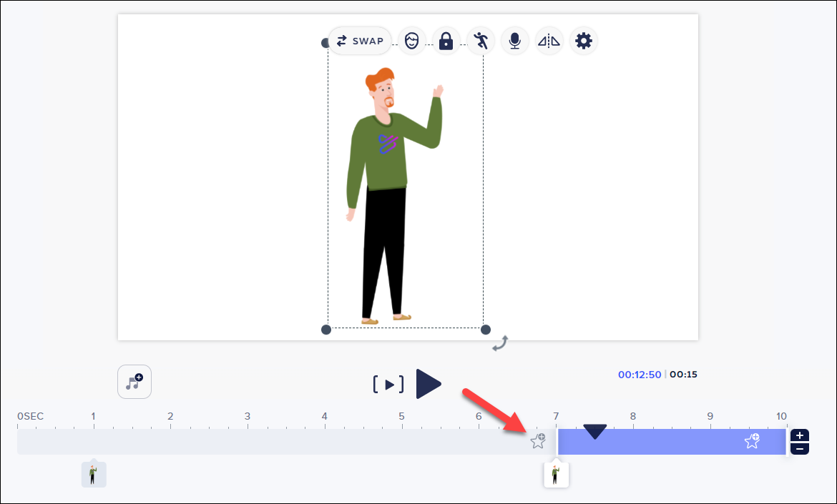Click the star icon in blue segment
This screenshot has width=837, height=504.
(752, 441)
